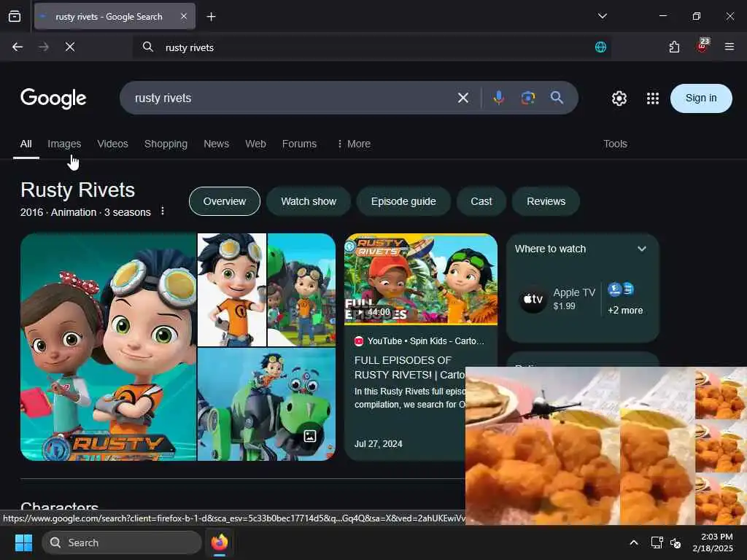
Task: Switch to the Videos results tab
Action: click(113, 144)
